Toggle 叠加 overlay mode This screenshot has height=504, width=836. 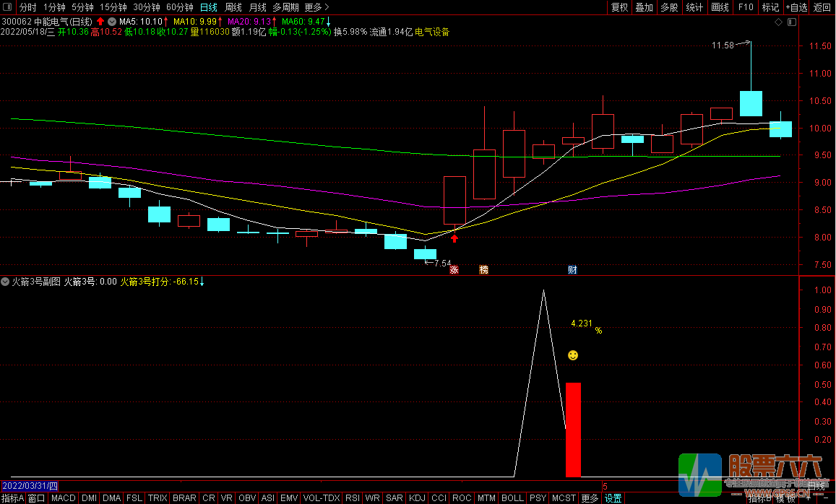(x=644, y=7)
